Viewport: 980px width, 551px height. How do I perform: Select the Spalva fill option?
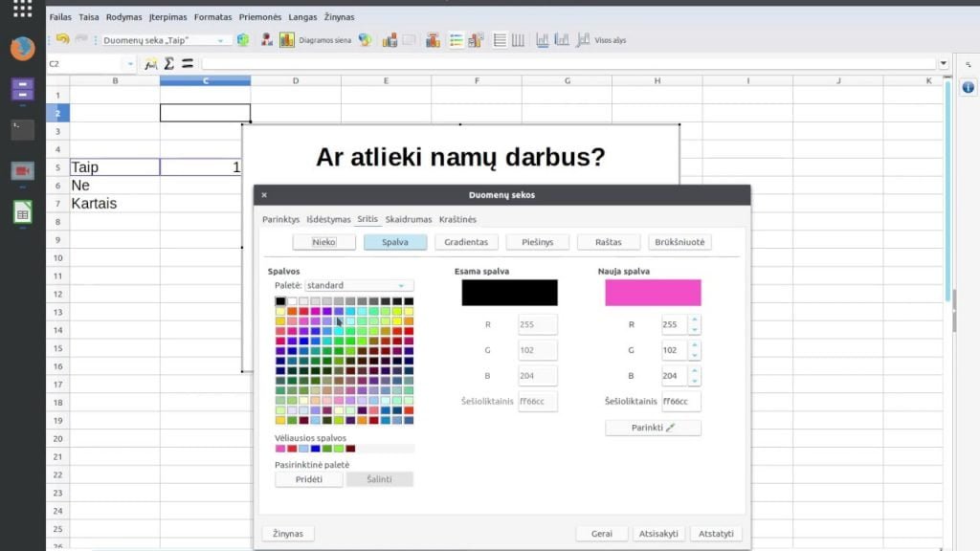coord(395,242)
